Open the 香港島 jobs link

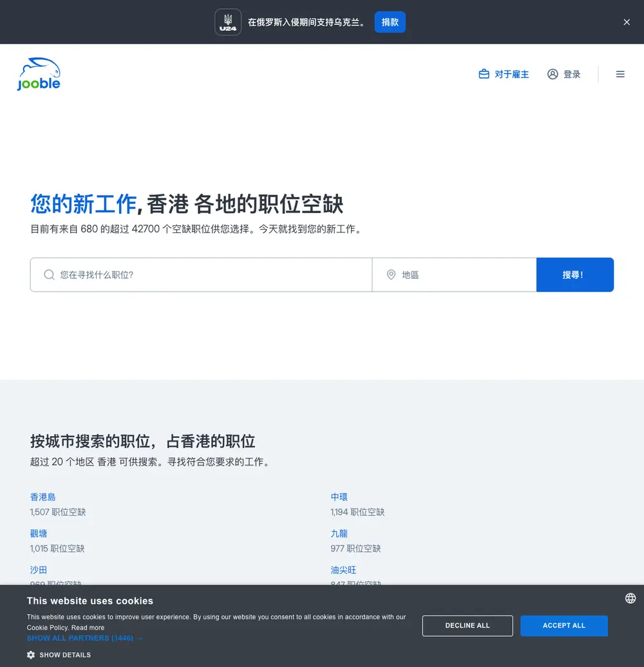pos(43,497)
